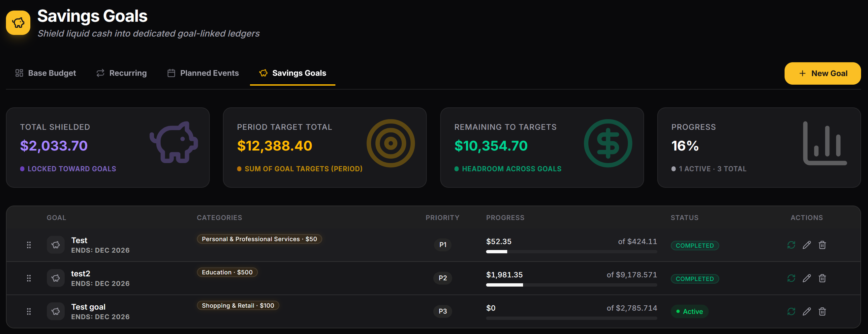Viewport: 868px width, 334px height.
Task: Click the P1 priority badge
Action: [x=443, y=245]
